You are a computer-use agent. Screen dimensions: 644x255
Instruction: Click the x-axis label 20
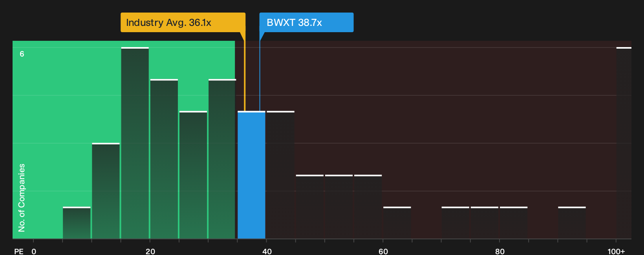tap(150, 251)
